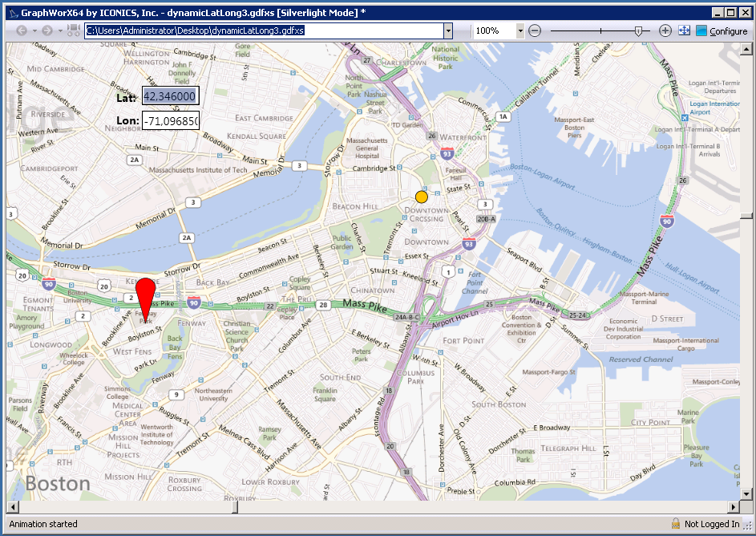Viewport: 756px width, 536px height.
Task: Open the Forward history dropdown arrow
Action: click(x=60, y=30)
